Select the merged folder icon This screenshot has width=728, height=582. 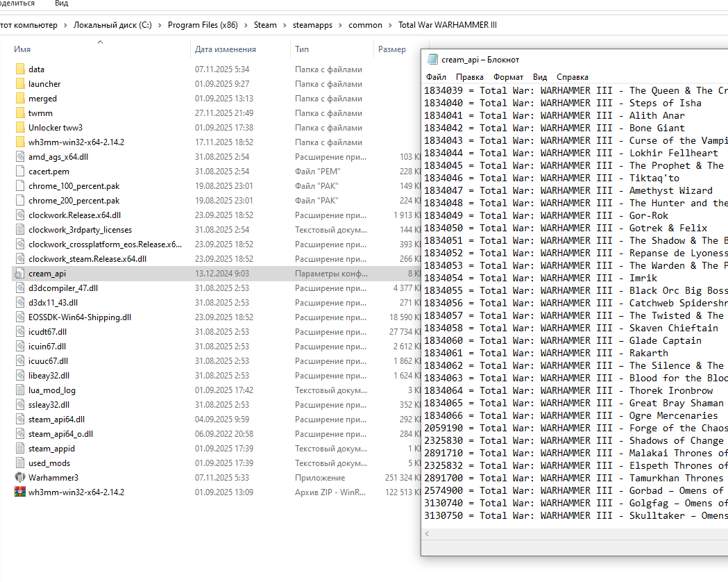(20, 99)
